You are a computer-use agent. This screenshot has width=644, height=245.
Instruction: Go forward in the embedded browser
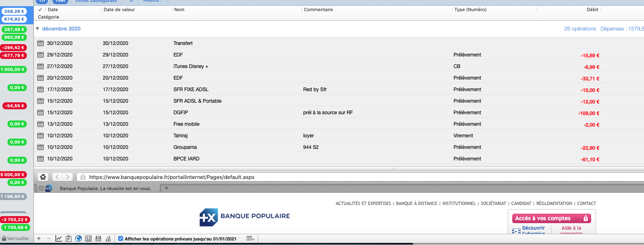[x=68, y=177]
